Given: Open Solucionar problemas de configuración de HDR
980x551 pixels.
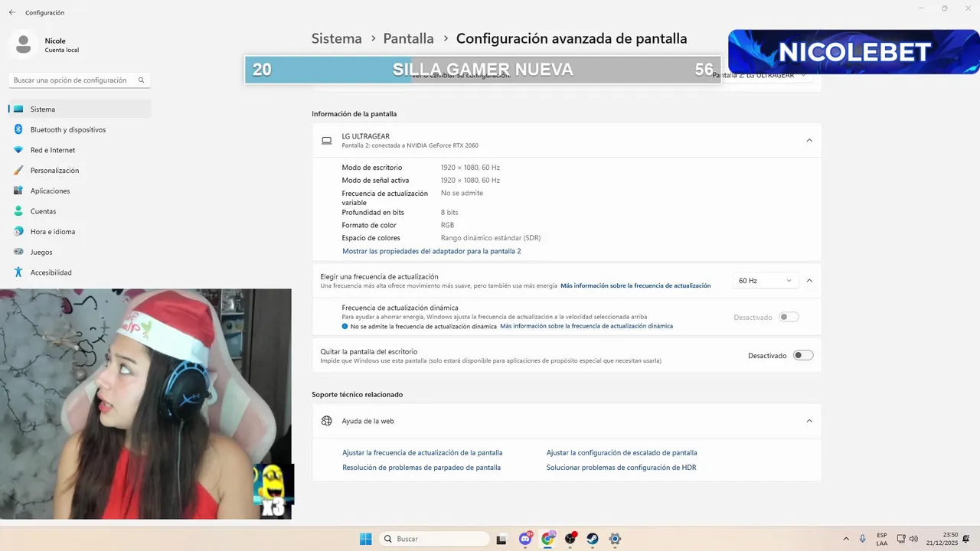Looking at the screenshot, I should tap(621, 468).
